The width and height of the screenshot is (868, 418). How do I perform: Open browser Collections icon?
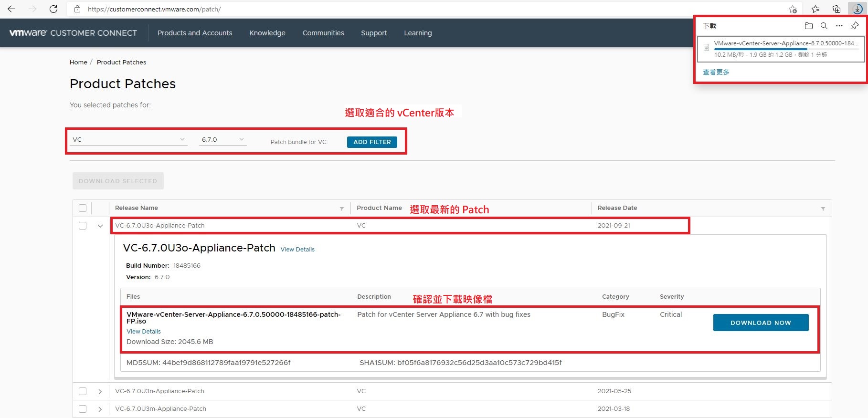[836, 9]
